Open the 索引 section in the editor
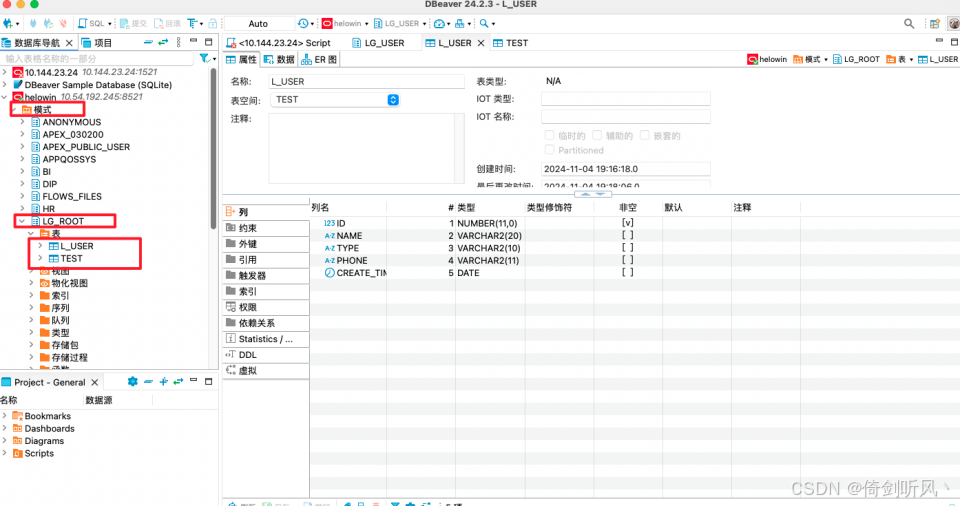Viewport: 960px width, 506px height. click(x=266, y=292)
